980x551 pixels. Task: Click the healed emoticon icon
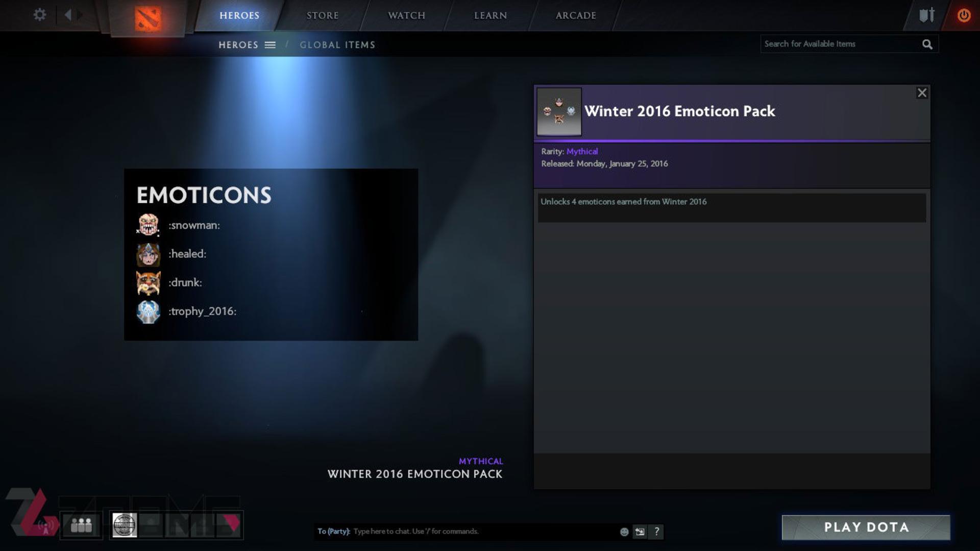[x=148, y=254]
